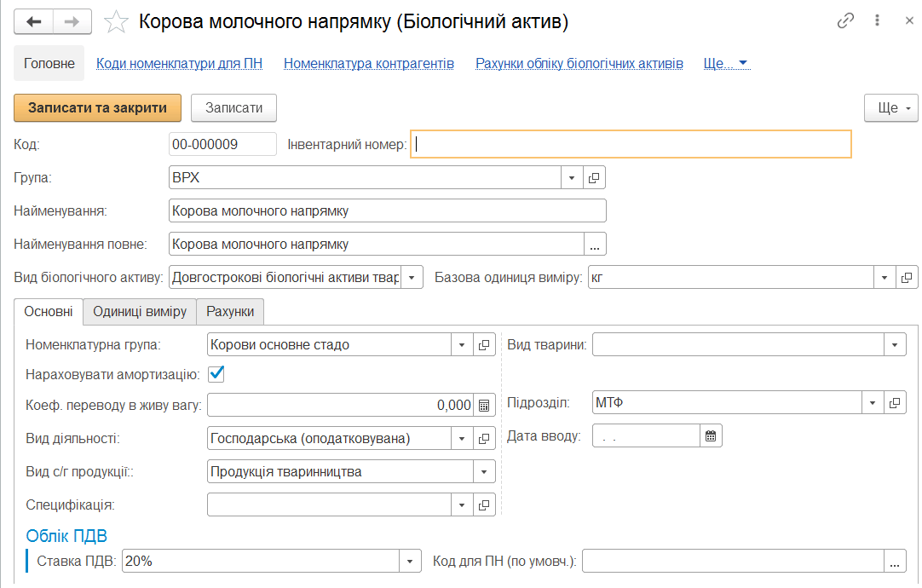This screenshot has height=588, width=922.
Task: Copy link to this object via chain icon
Action: pyautogui.click(x=845, y=21)
